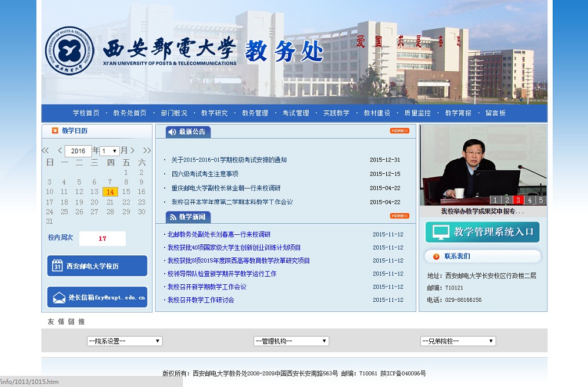Open notice 四六级考试考生注意事项
Viewport: 588px width, 387px height.
(205, 174)
